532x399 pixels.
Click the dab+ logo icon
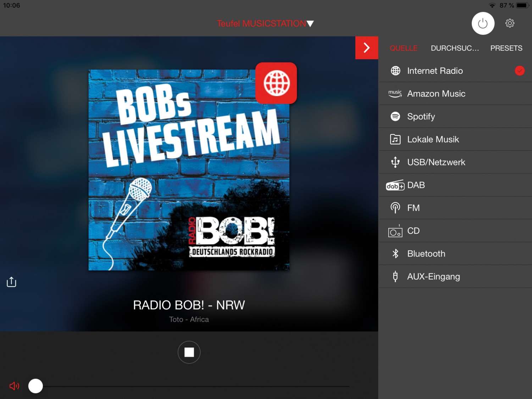pos(395,185)
